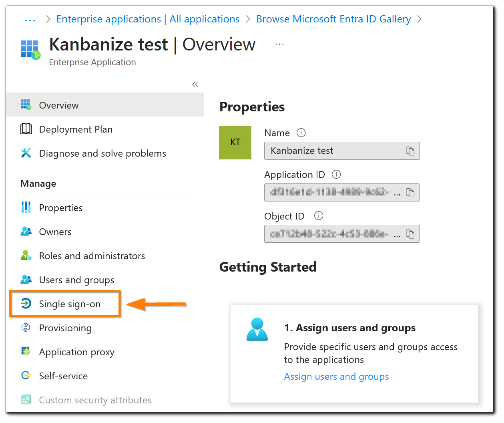Expand the breadcrumb ellipsis
The height and width of the screenshot is (423, 504).
30,20
